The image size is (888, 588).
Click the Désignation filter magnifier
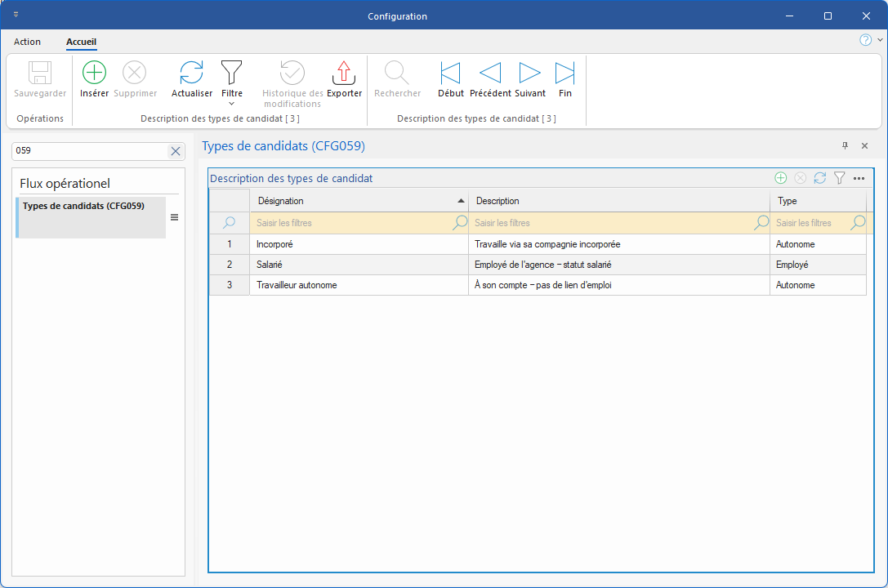pyautogui.click(x=460, y=222)
